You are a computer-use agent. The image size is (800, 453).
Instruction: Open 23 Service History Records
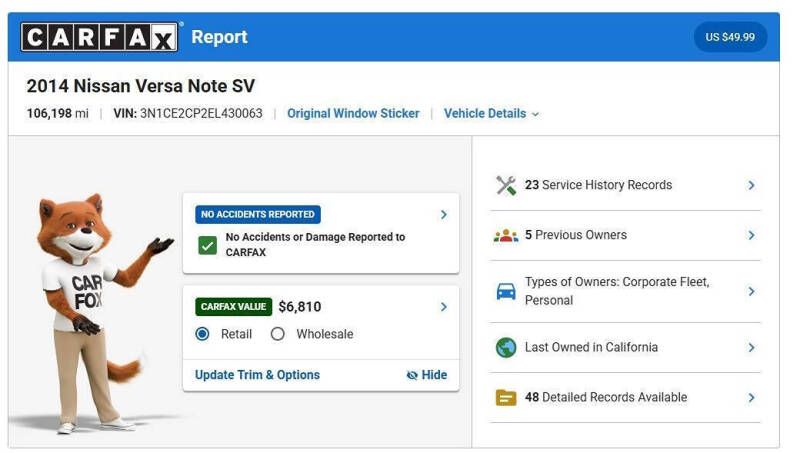625,185
